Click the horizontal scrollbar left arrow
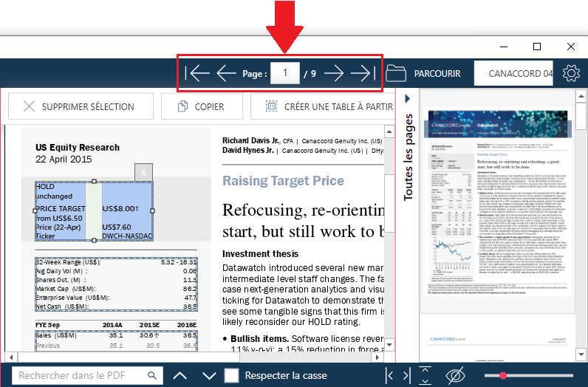This screenshot has height=387, width=588. click(11, 357)
